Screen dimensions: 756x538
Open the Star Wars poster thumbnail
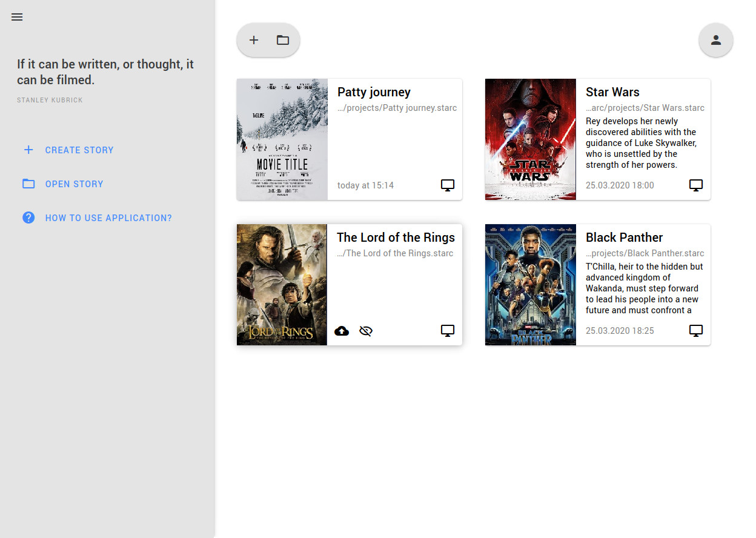pyautogui.click(x=530, y=139)
